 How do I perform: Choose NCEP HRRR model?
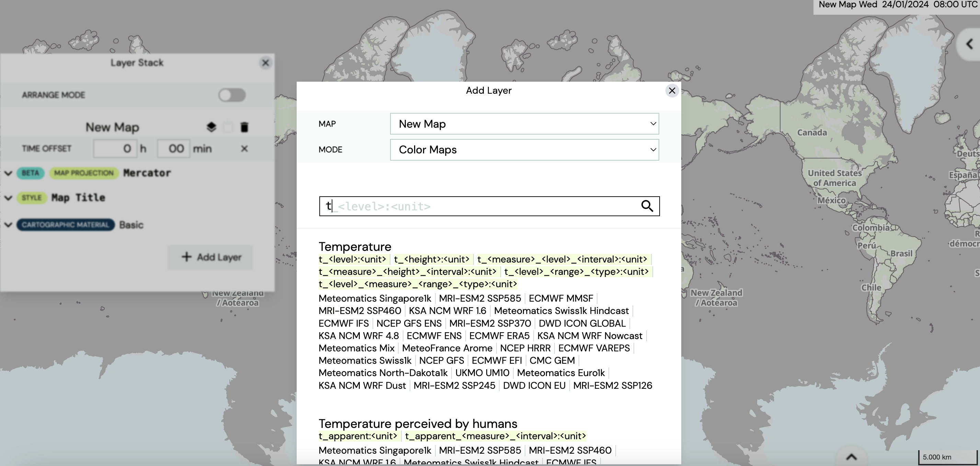525,349
